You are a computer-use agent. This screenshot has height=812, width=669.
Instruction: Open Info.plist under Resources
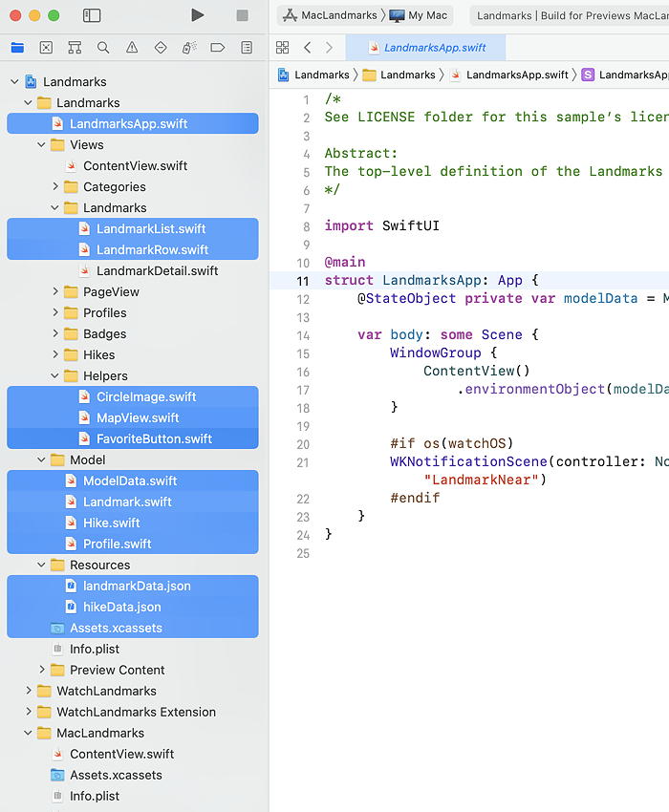click(133, 649)
